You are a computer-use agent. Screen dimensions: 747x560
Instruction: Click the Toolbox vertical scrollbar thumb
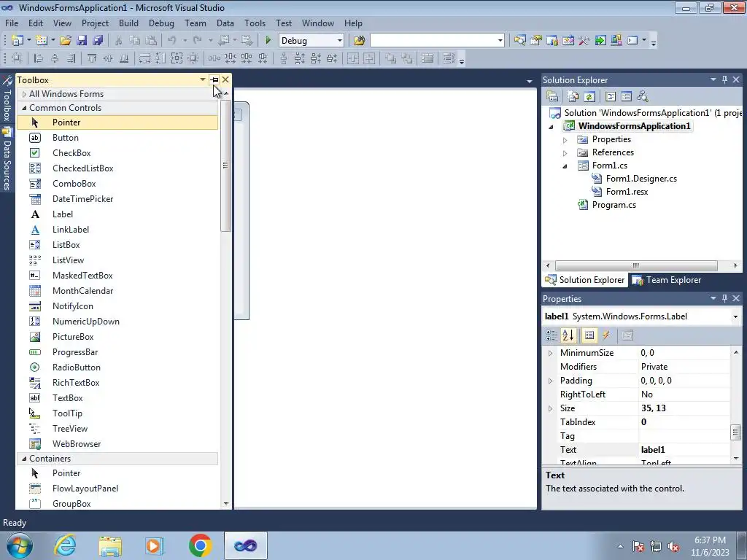[226, 166]
